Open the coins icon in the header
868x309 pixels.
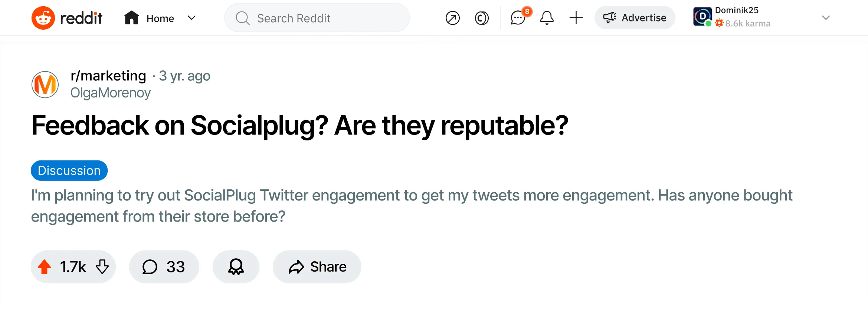point(481,18)
